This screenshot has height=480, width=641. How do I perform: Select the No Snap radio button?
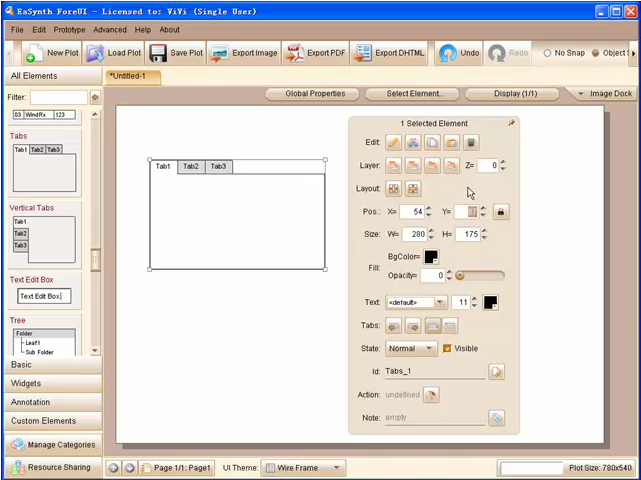(547, 53)
